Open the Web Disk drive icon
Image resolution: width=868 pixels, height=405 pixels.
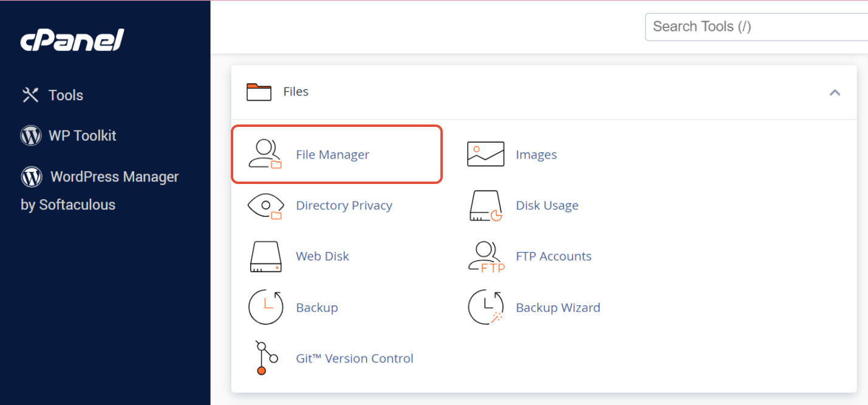tap(265, 257)
